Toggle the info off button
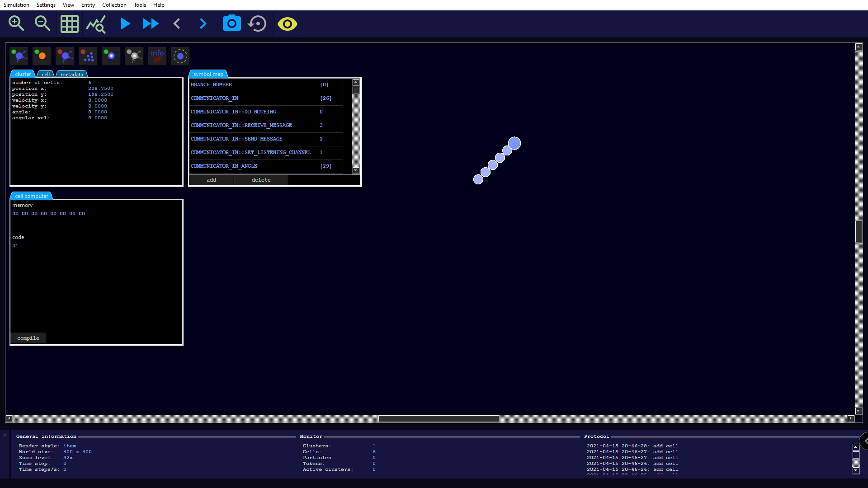Viewport: 868px width, 488px height. point(157,56)
